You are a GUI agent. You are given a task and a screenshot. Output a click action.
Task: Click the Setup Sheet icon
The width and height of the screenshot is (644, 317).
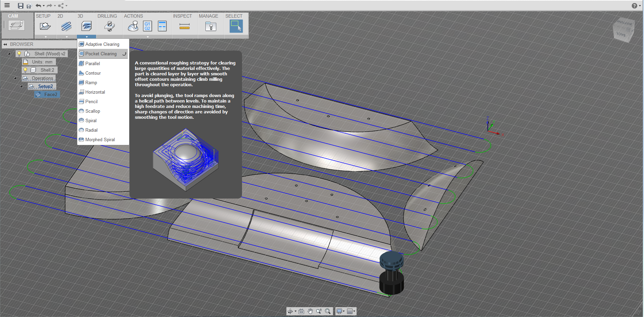(x=162, y=26)
